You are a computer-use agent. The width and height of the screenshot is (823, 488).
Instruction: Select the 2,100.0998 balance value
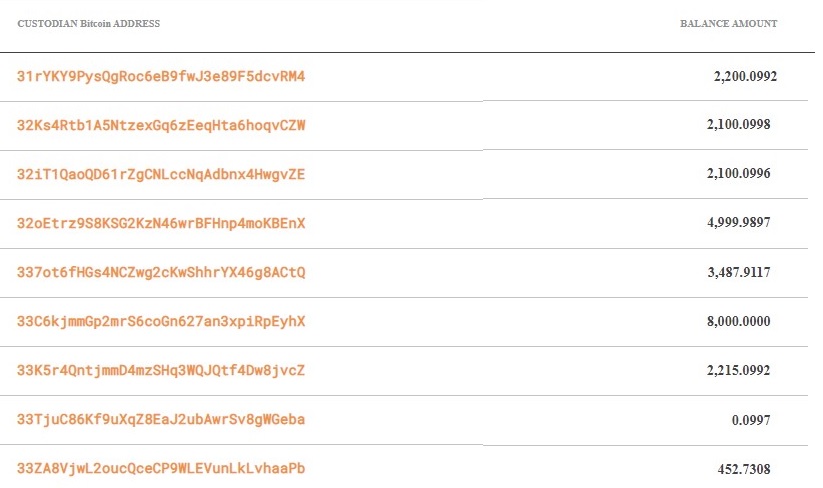738,124
